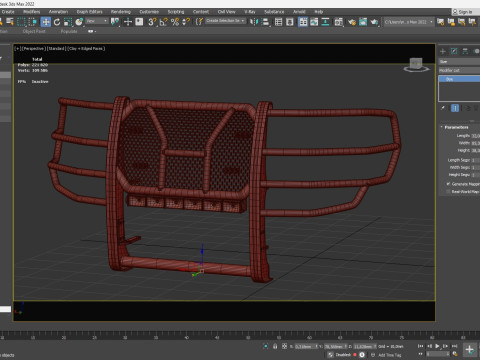Toggle 3D Snaps

pos(152,22)
